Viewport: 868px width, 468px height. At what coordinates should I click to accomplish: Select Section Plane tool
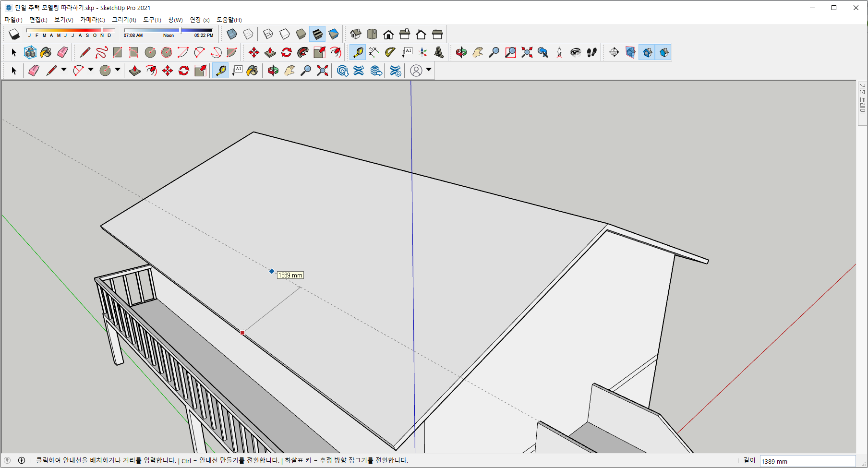614,52
